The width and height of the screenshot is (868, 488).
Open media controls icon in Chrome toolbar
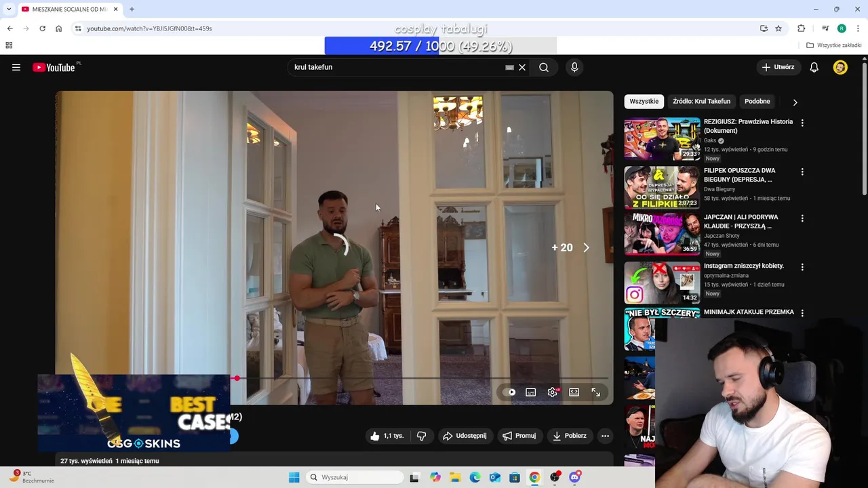click(x=825, y=28)
